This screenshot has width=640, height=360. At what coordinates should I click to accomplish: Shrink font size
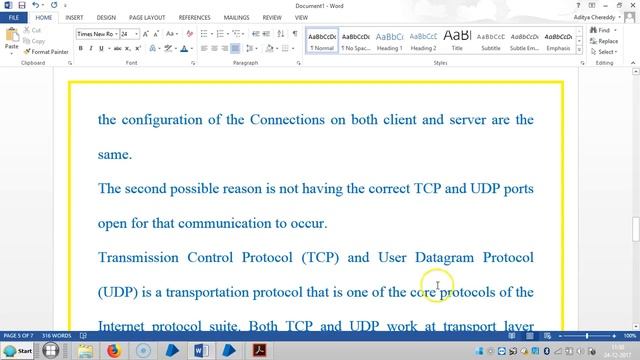click(x=156, y=34)
